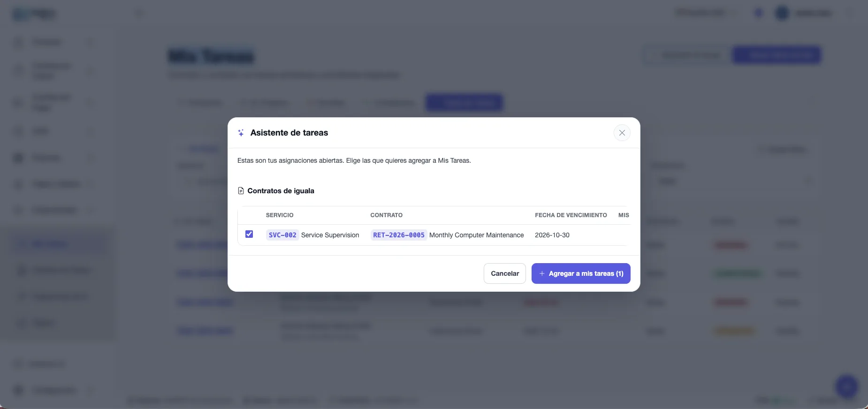Viewport: 868px width, 409px height.
Task: Click the Cancelar button
Action: [x=505, y=273]
